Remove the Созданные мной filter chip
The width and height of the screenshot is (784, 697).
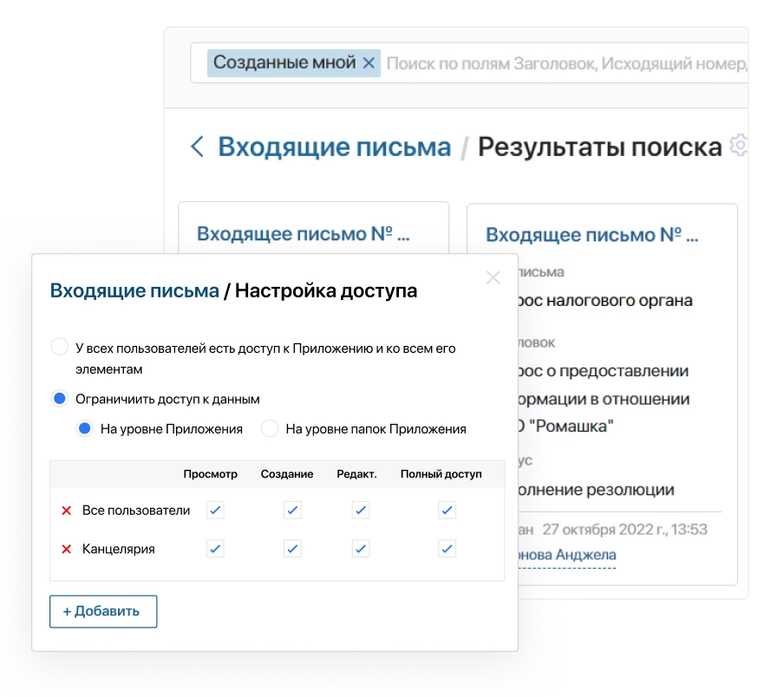coord(369,62)
